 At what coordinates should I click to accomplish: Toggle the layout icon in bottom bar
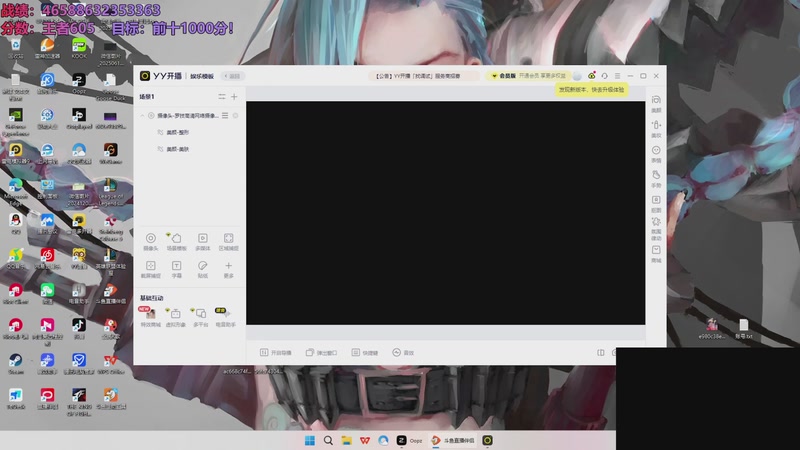[601, 353]
